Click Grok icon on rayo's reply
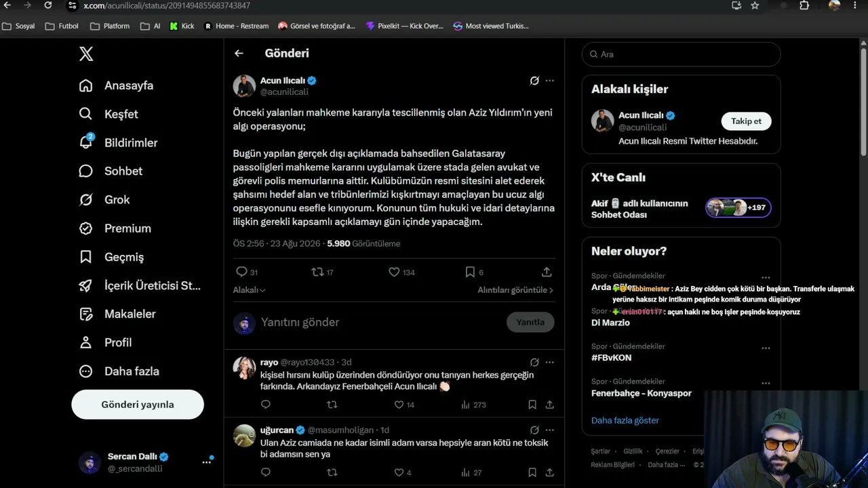 coord(534,363)
